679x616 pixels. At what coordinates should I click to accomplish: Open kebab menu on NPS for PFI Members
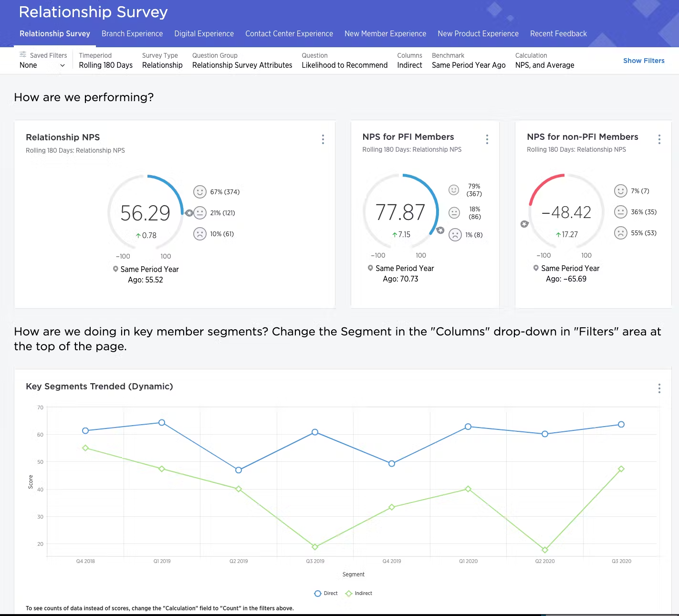coord(487,139)
